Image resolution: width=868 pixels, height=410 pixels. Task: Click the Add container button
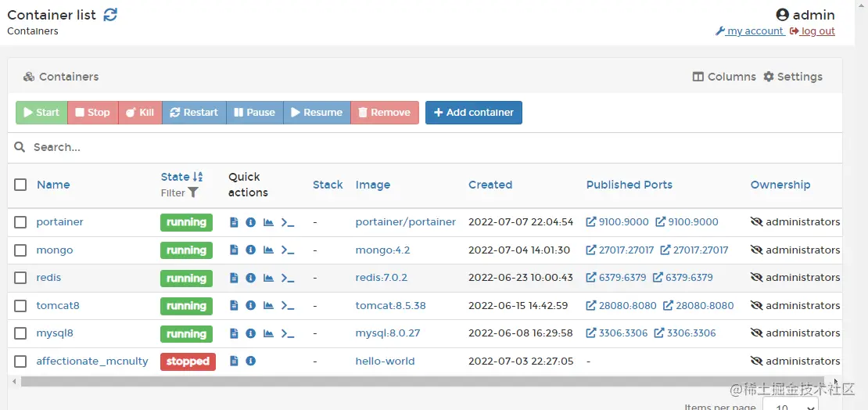click(x=474, y=113)
